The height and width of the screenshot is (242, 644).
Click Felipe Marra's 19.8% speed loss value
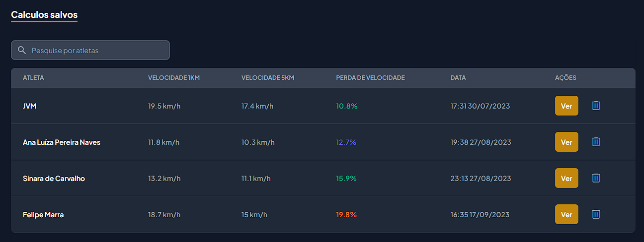346,215
